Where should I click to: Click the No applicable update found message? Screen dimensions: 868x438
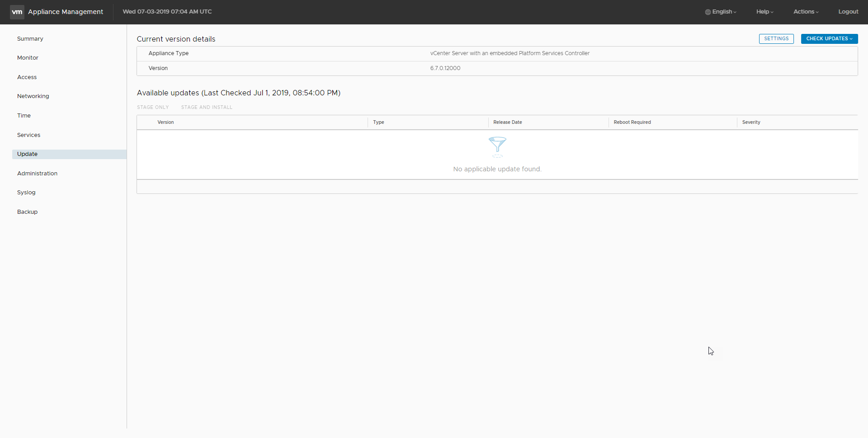pos(497,169)
